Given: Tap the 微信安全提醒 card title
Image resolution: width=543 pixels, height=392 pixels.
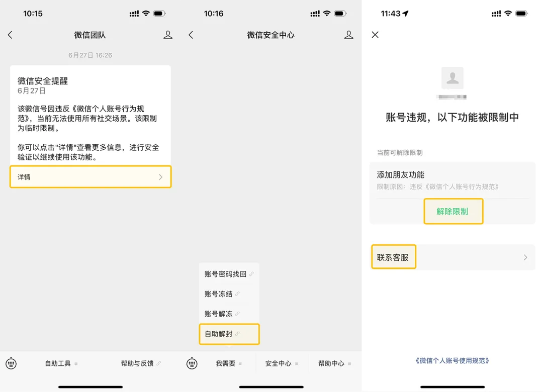Looking at the screenshot, I should (x=43, y=81).
